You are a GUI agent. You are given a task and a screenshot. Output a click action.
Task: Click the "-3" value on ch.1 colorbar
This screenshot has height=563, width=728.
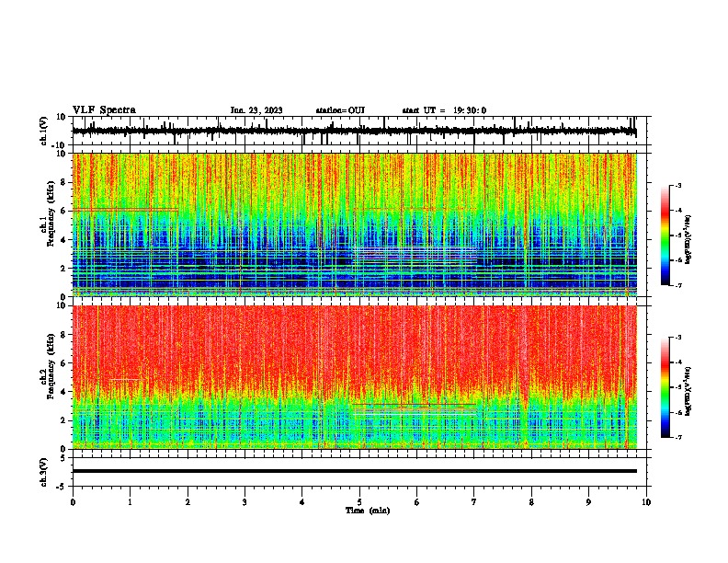coord(677,185)
